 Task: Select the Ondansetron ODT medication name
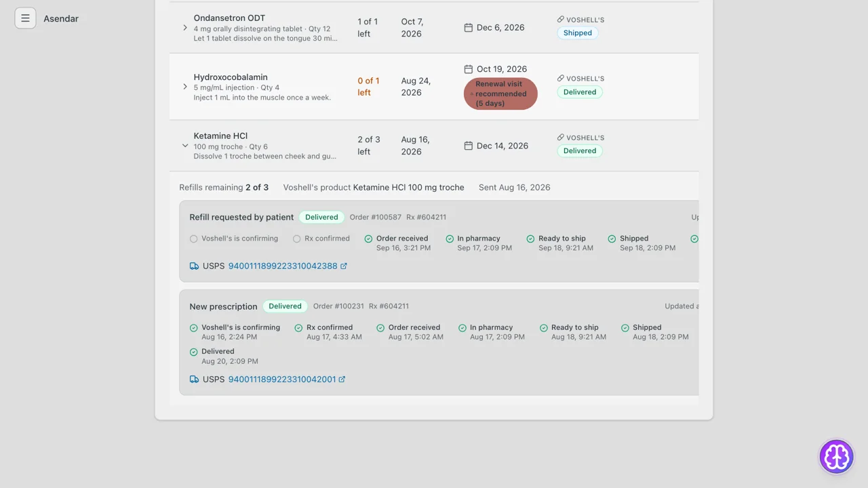[x=229, y=18]
